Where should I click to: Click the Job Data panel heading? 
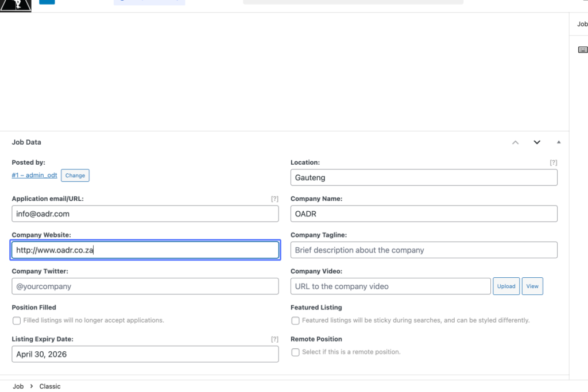[x=26, y=142]
